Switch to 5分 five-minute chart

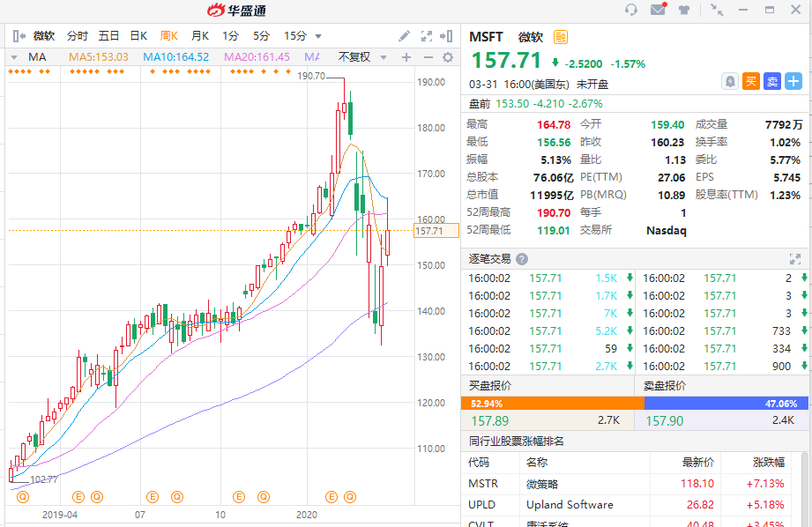pos(262,36)
